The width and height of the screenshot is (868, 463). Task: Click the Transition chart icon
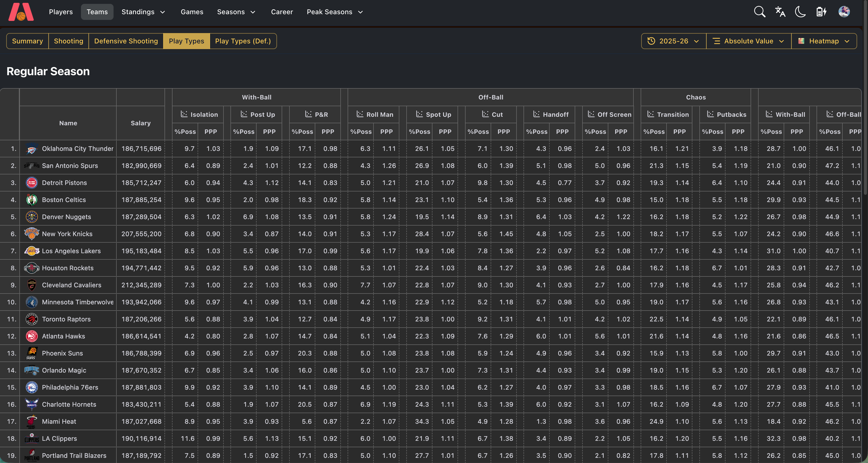[x=651, y=114]
